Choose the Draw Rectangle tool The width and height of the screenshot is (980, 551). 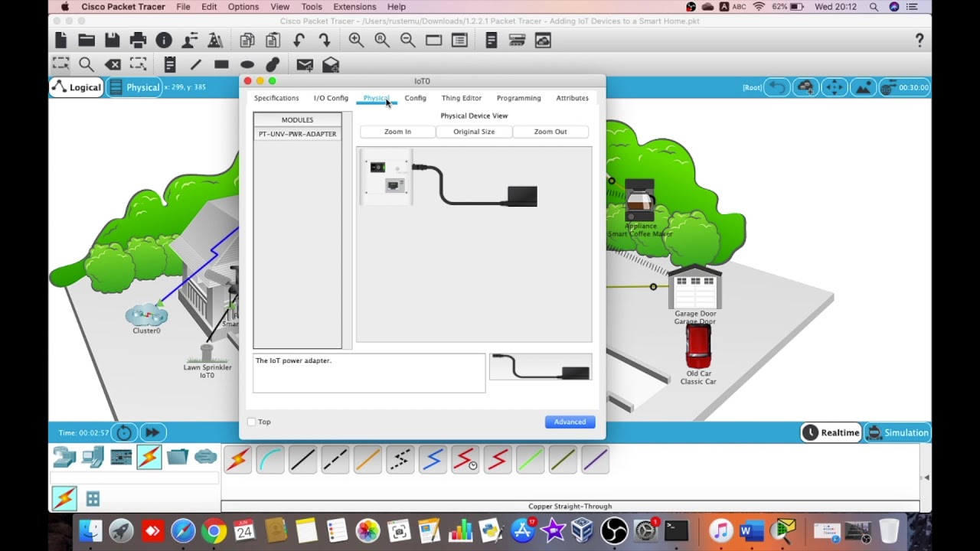point(221,65)
